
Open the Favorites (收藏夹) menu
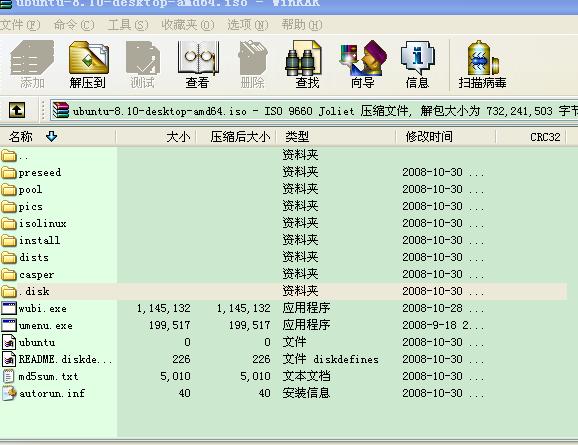point(188,25)
